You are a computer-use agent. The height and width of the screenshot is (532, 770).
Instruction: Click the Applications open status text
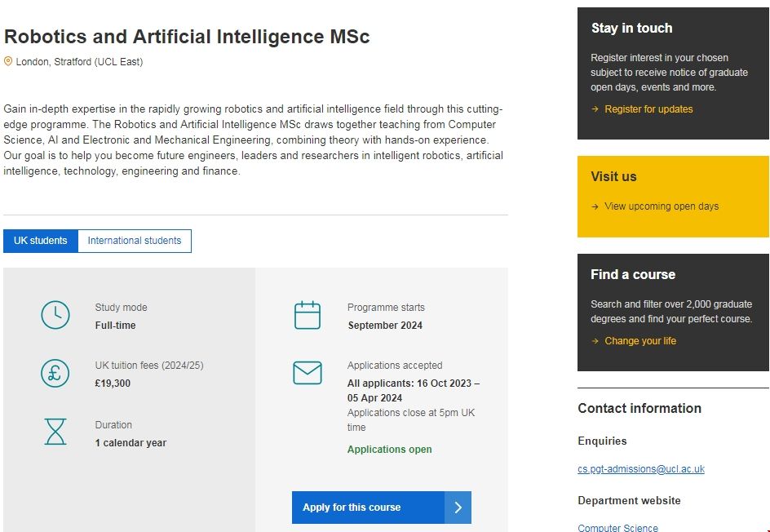pos(390,450)
